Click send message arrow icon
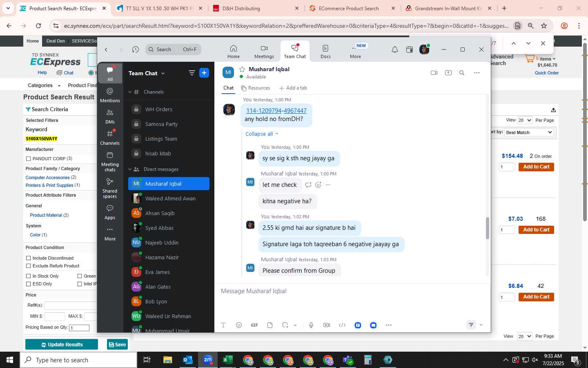 coord(471,325)
